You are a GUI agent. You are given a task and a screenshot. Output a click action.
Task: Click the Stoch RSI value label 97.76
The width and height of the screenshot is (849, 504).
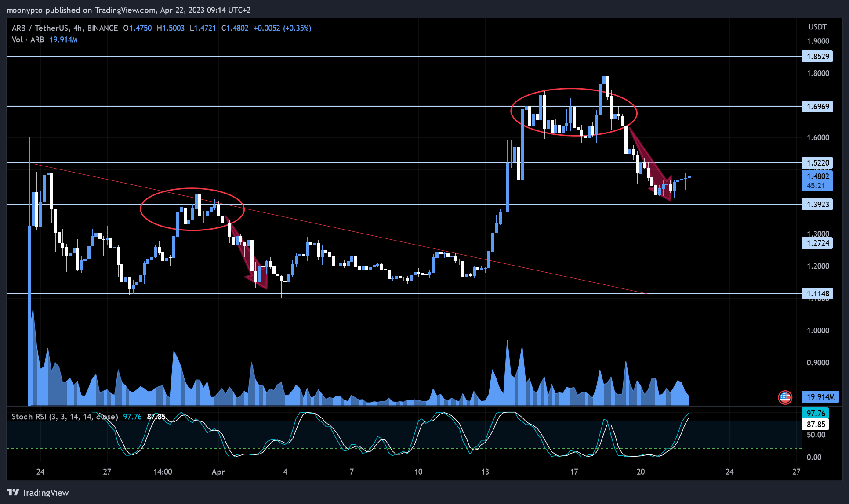click(815, 414)
